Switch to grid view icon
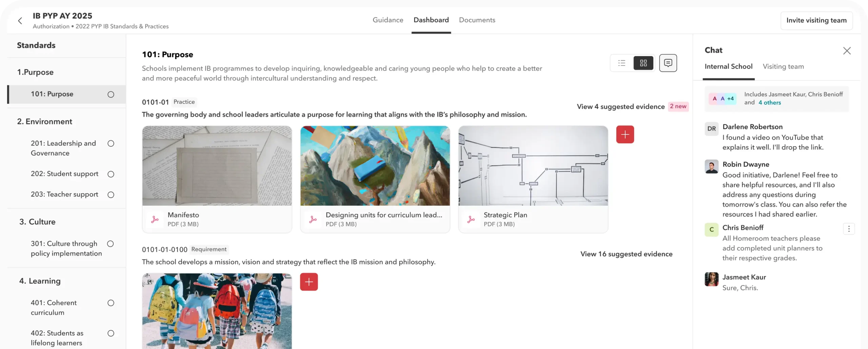The image size is (868, 349). (643, 63)
